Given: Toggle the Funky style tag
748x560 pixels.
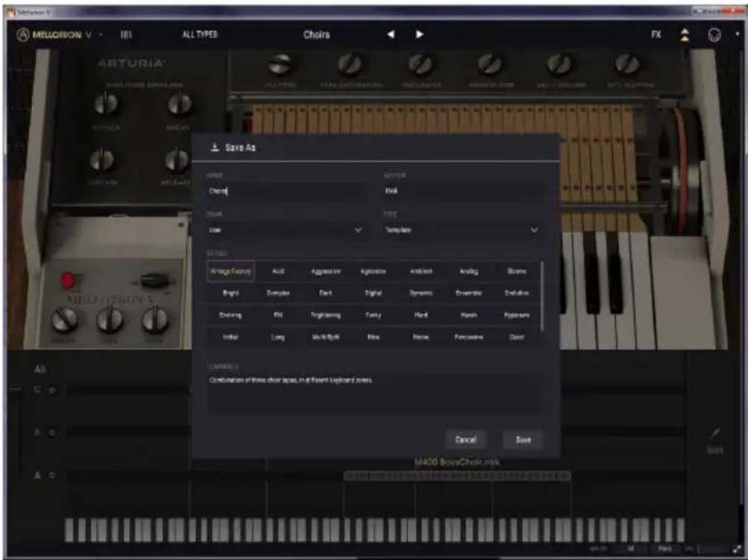Looking at the screenshot, I should coord(373,315).
